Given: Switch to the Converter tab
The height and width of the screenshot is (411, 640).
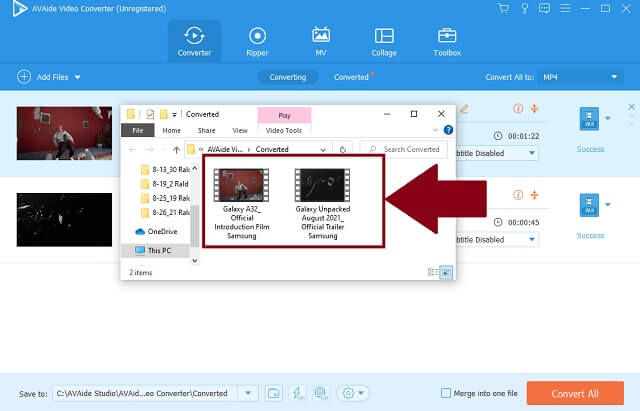Looking at the screenshot, I should [x=194, y=41].
